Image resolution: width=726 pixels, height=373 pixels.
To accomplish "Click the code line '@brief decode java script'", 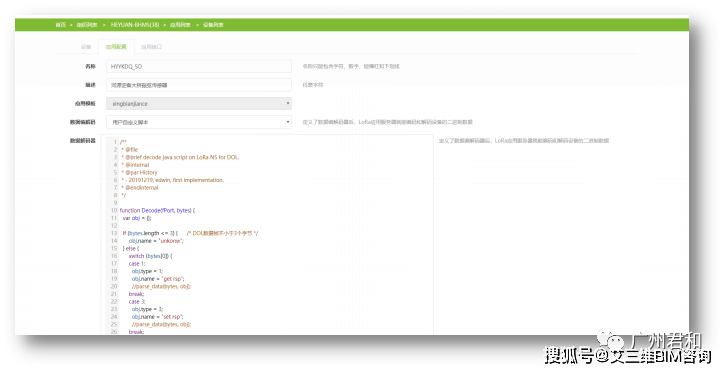I will pyautogui.click(x=180, y=157).
